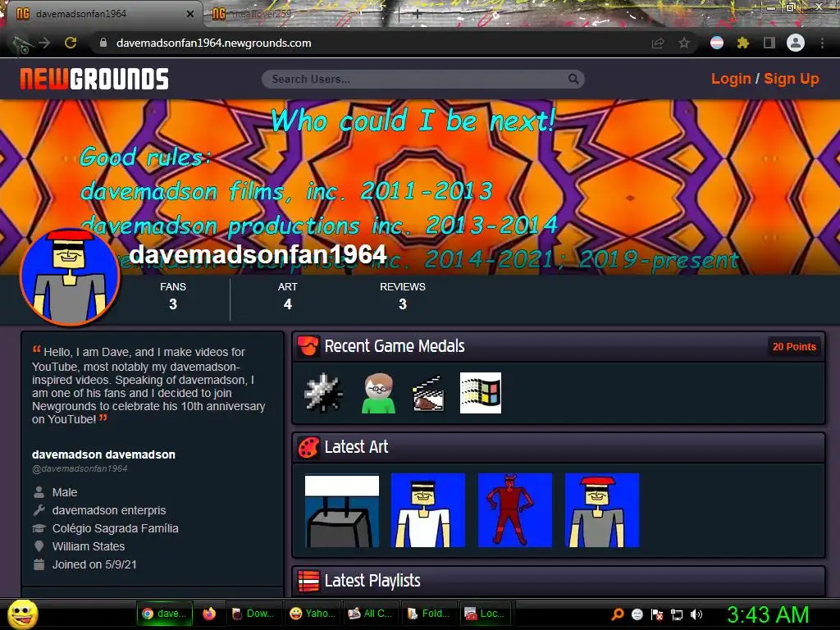This screenshot has width=840, height=630.
Task: Click the tray magnifier search icon
Action: 618,614
